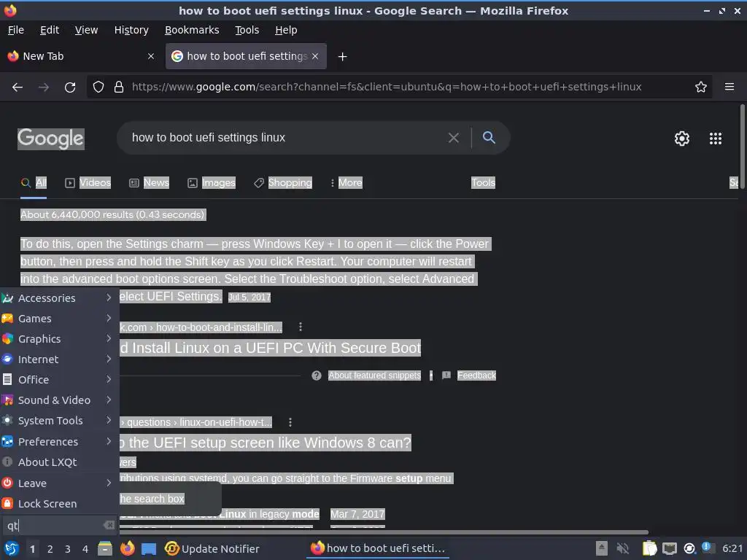
Task: Expand the Sound & Video submenu
Action: coord(60,400)
